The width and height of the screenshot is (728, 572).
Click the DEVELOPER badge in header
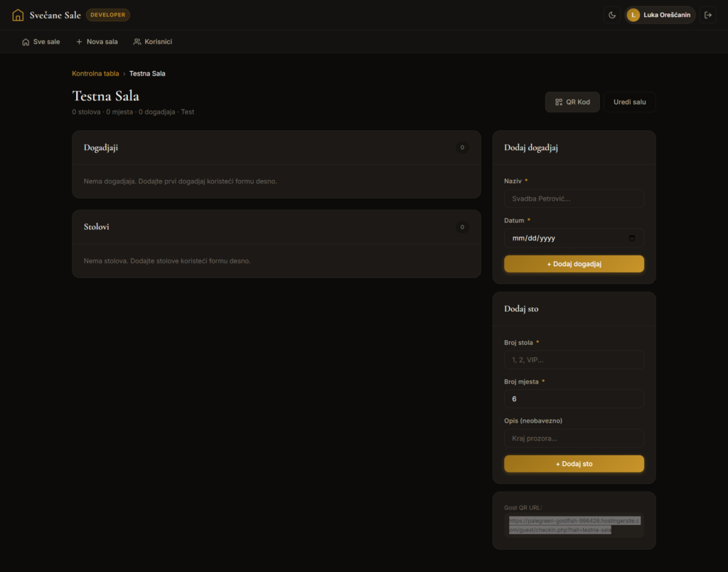pos(108,15)
